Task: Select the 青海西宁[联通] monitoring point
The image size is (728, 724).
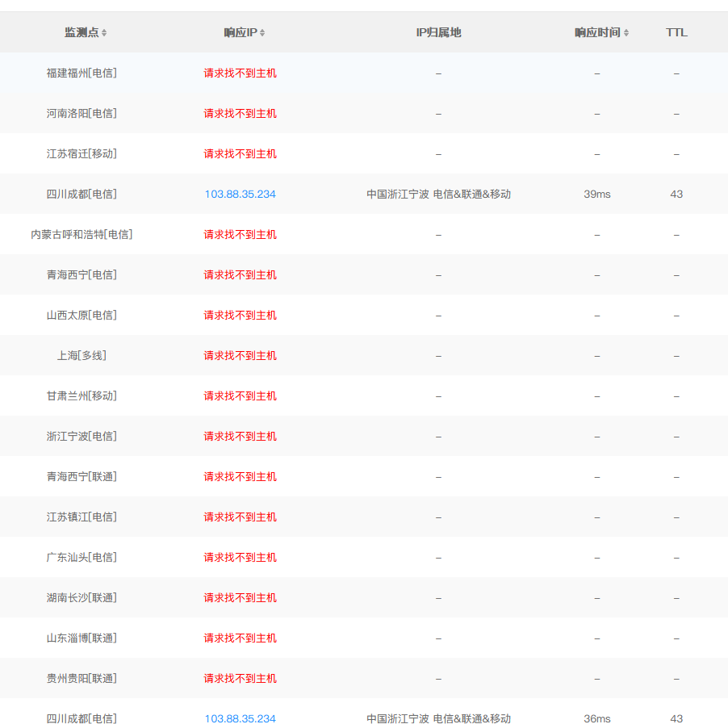Action: coord(82,476)
